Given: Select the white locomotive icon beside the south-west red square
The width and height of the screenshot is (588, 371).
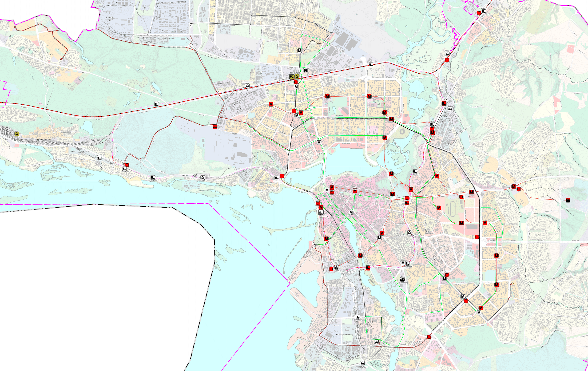Looking at the screenshot, I should click(337, 267).
